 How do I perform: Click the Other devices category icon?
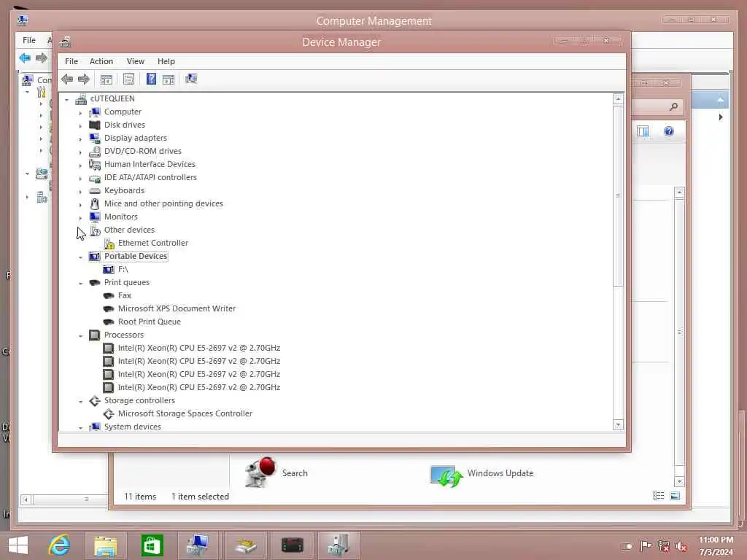(95, 230)
